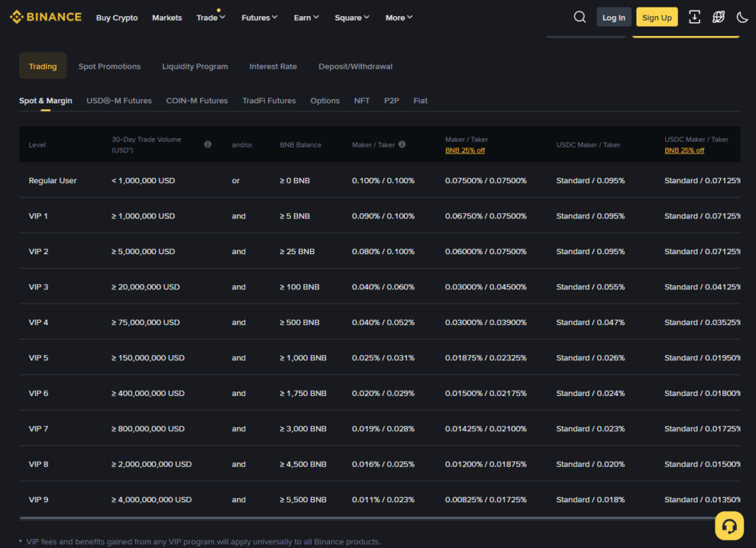756x548 pixels.
Task: Expand the More dropdown menu
Action: point(399,18)
